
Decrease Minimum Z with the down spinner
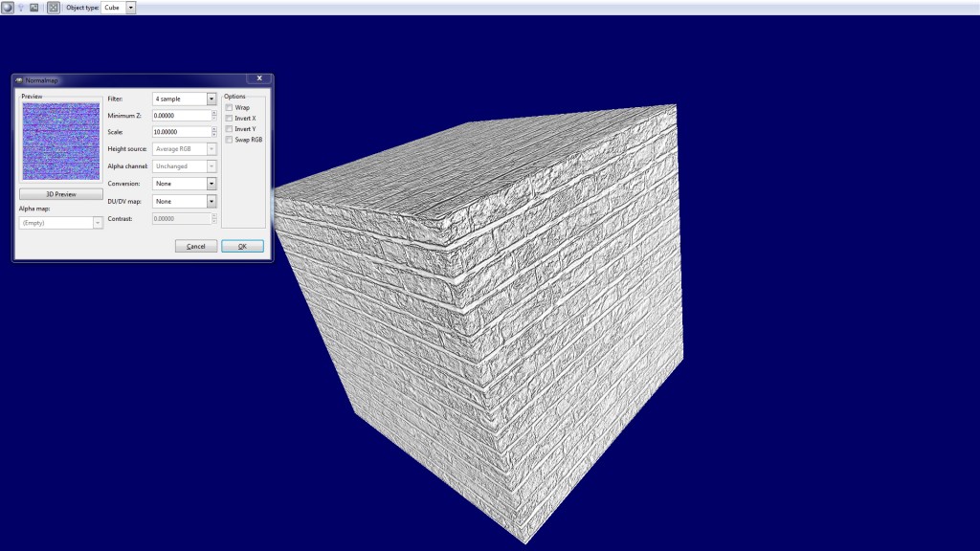pos(214,118)
